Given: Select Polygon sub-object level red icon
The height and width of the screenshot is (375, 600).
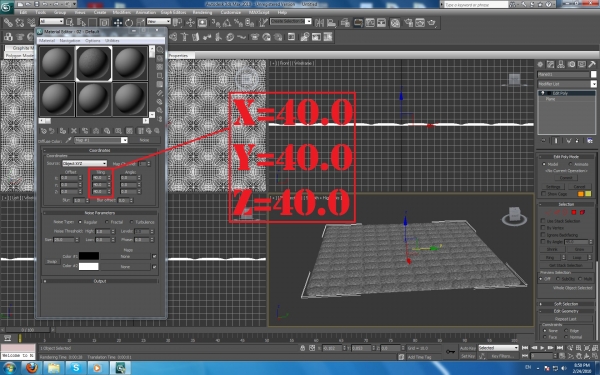Looking at the screenshot, I should 574,212.
